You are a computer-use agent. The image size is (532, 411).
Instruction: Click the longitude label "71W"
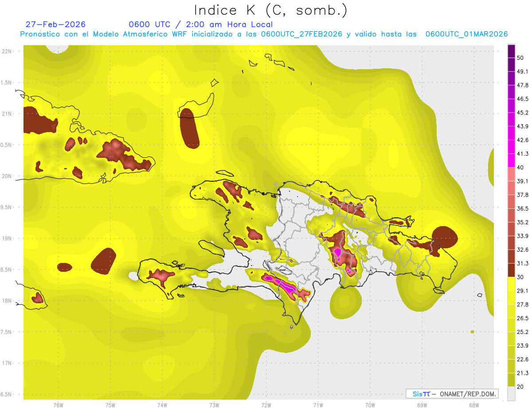click(x=318, y=405)
